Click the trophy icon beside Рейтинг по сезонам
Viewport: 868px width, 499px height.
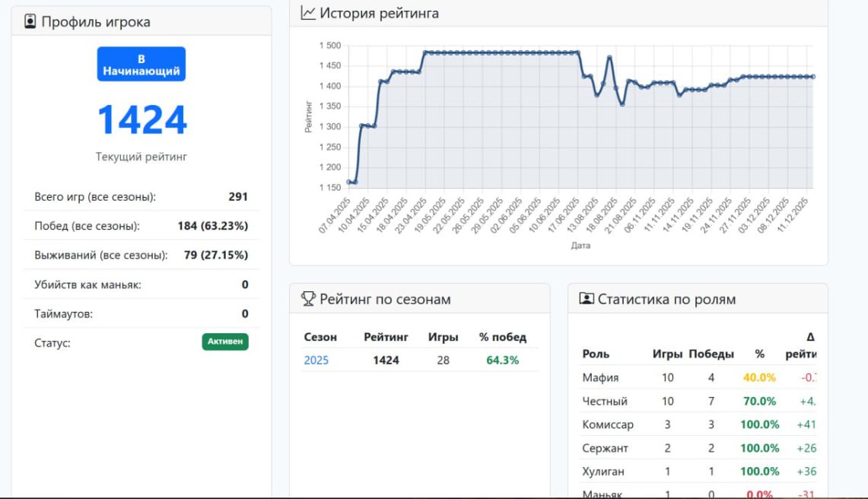tap(308, 299)
